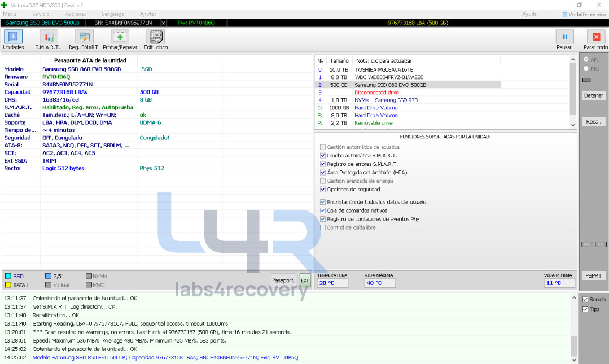609x364 pixels.
Task: Toggle Gestión automática de acústica checkbox
Action: coord(323,147)
